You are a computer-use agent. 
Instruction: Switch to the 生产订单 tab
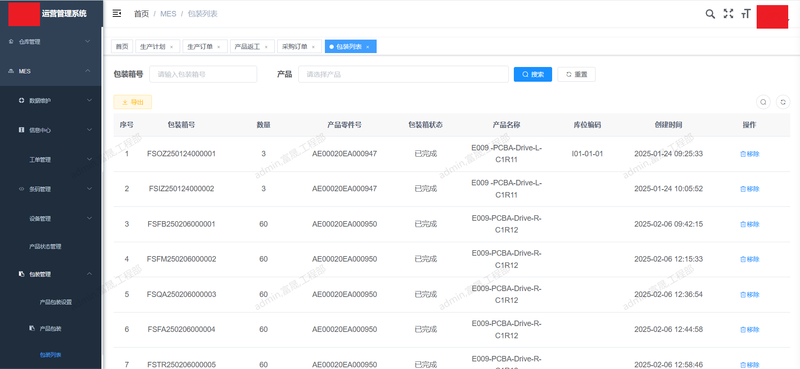(203, 46)
